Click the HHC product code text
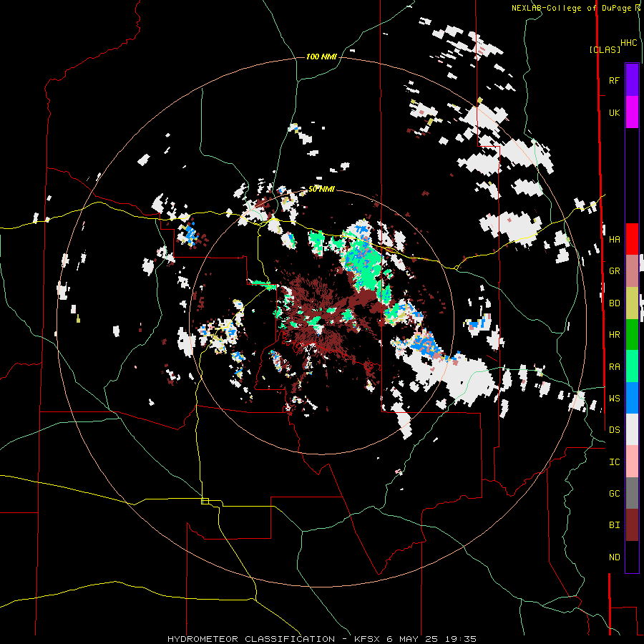This screenshot has width=644, height=644. [x=628, y=43]
